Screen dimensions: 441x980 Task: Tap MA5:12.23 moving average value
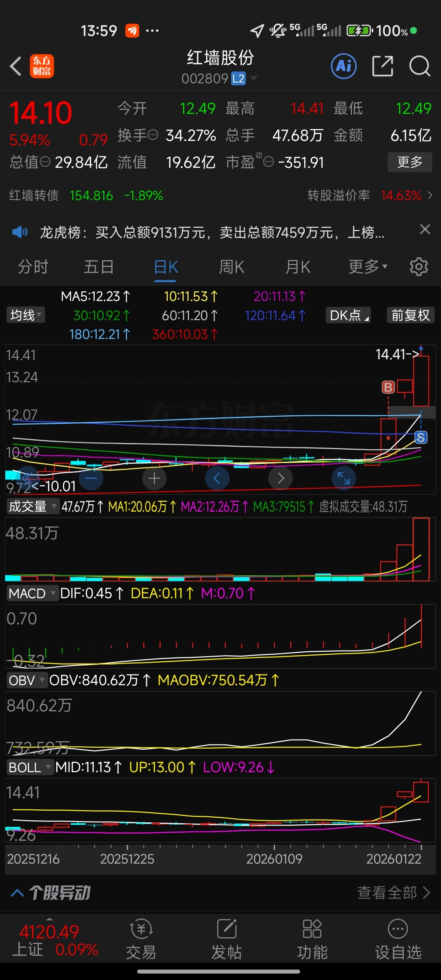click(x=95, y=296)
